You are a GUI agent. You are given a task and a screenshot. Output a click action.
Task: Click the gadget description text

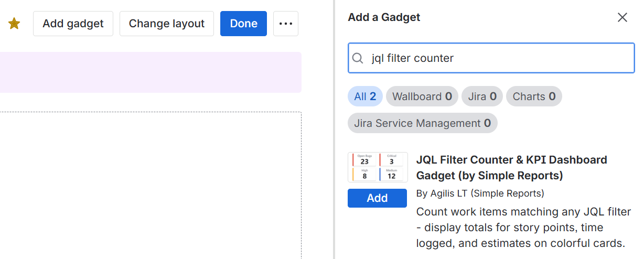523,228
